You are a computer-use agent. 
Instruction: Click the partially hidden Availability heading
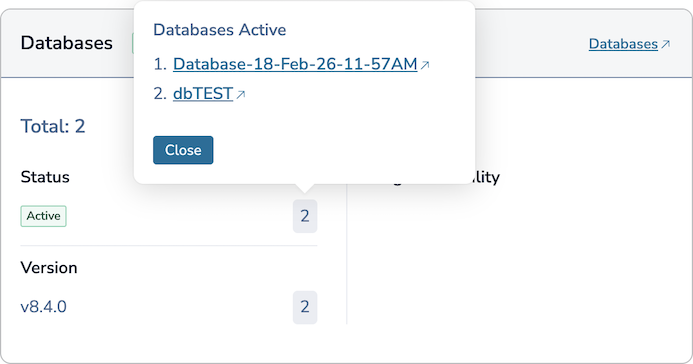point(486,177)
